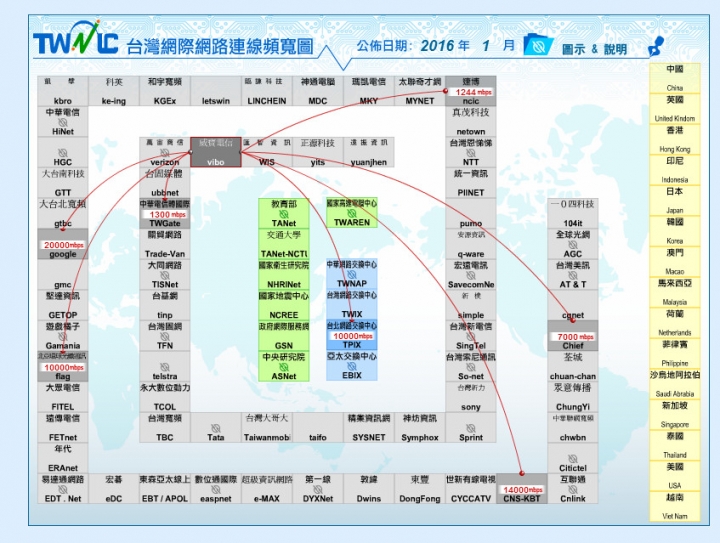Click the NHRINet cell
720x543 pixels.
pyautogui.click(x=284, y=274)
